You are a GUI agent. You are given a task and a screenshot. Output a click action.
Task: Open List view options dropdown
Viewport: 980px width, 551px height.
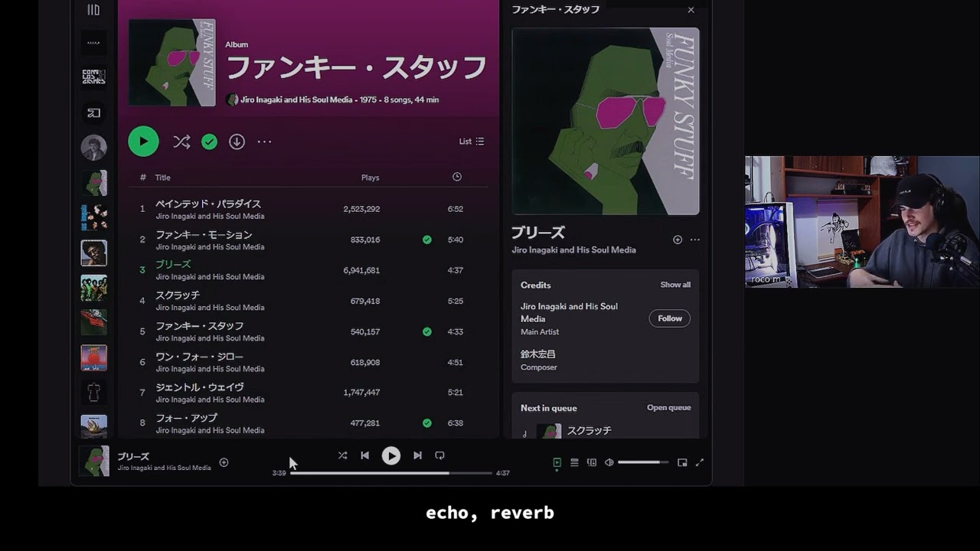point(472,142)
